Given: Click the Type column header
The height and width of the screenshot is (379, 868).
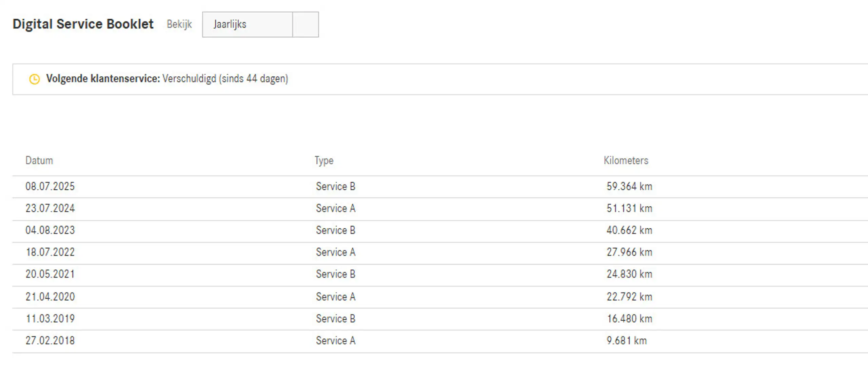Looking at the screenshot, I should pos(324,160).
